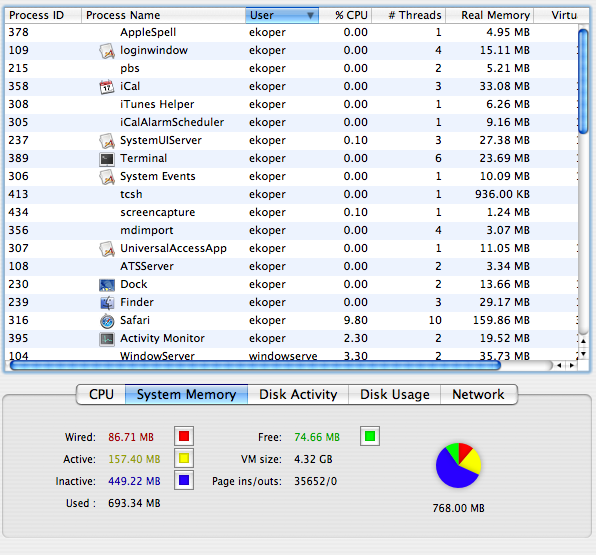
Task: Click Inactive value 449.22 MB
Action: tap(134, 481)
